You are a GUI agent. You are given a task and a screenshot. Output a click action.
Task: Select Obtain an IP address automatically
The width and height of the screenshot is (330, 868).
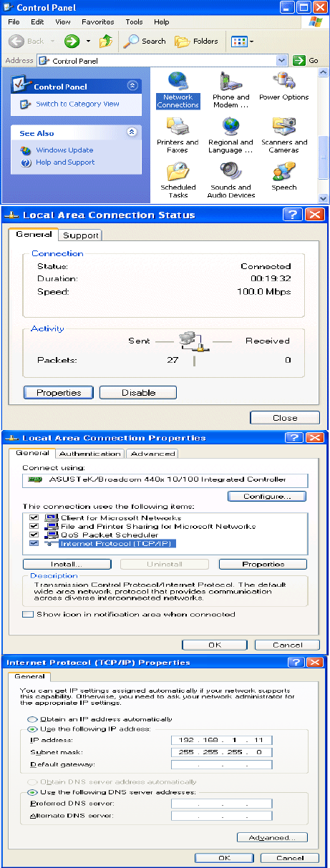click(31, 719)
